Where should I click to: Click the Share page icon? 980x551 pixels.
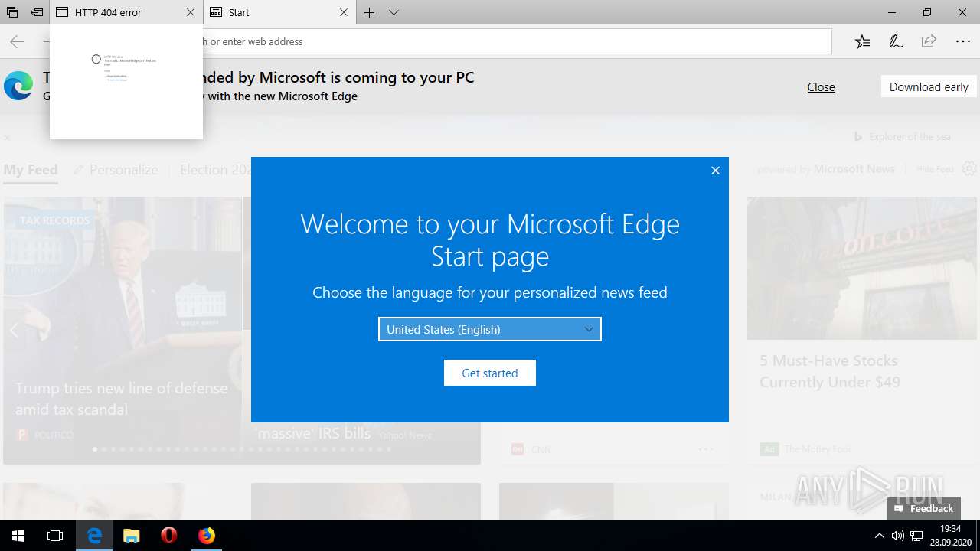click(929, 41)
